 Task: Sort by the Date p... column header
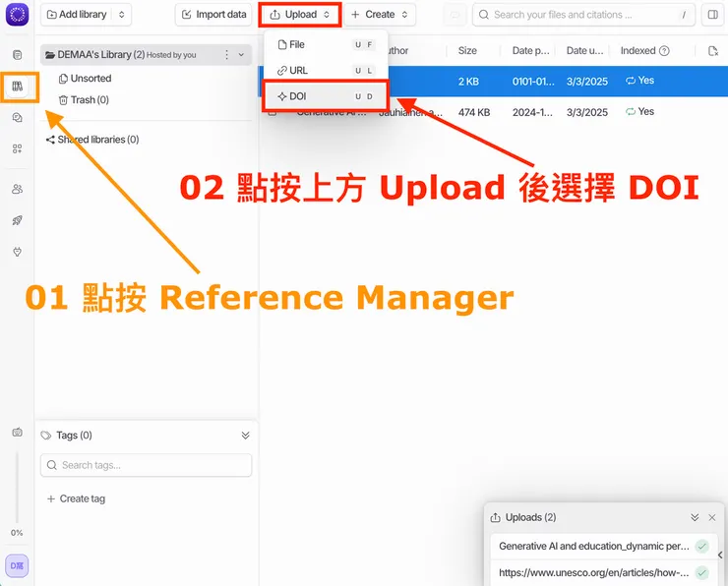(530, 50)
